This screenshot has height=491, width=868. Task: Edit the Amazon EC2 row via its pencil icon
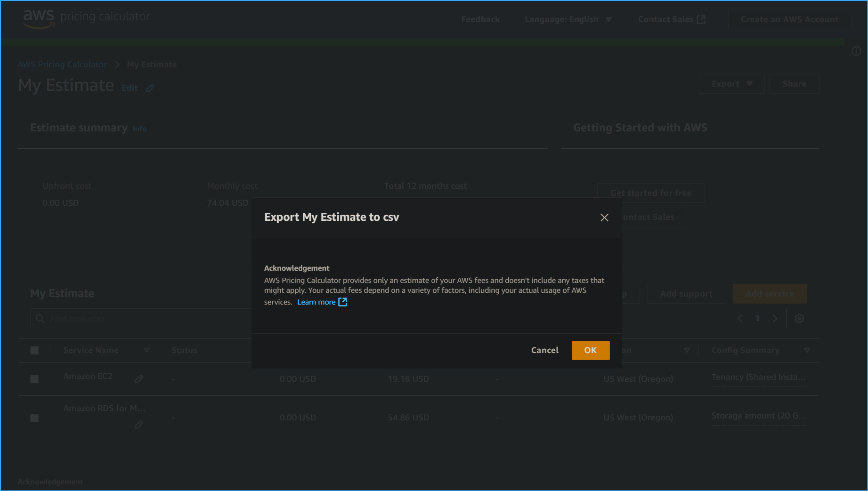(x=139, y=378)
